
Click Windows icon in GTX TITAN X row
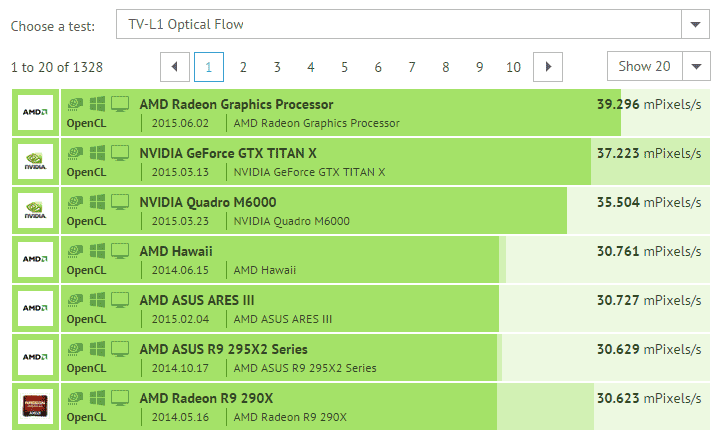(x=98, y=153)
